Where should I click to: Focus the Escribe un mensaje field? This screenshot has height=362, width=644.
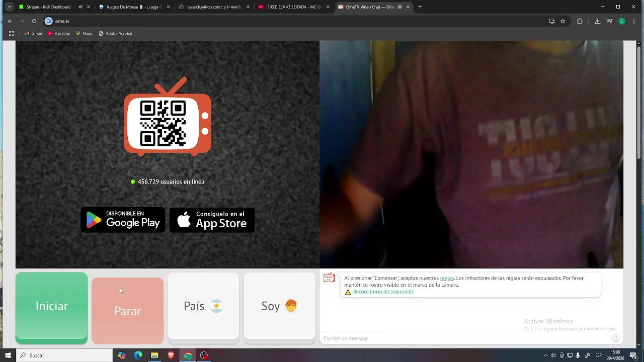(465, 338)
